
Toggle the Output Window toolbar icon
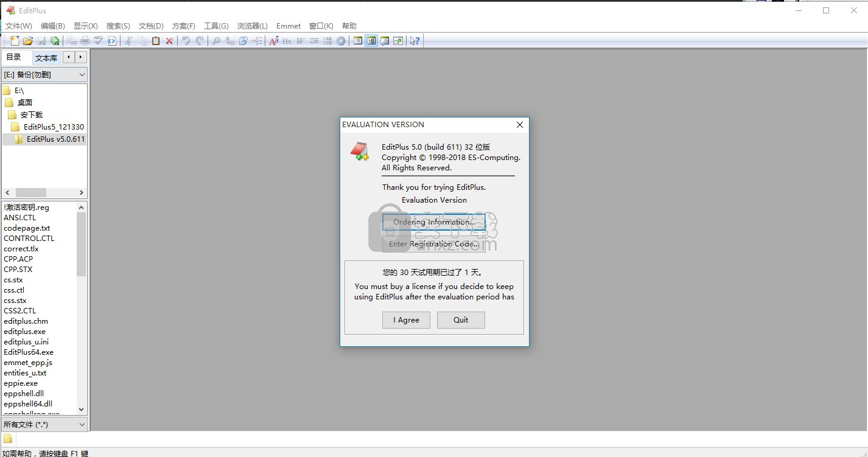click(x=385, y=41)
